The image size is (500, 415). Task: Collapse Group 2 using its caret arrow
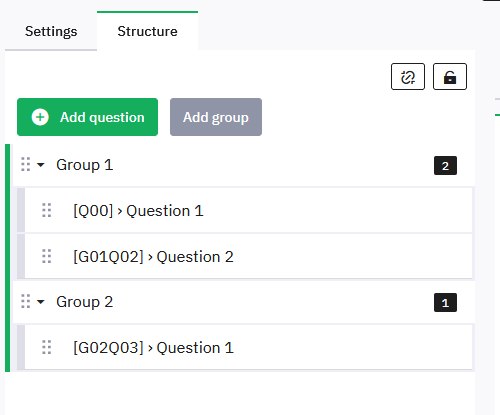coord(41,302)
